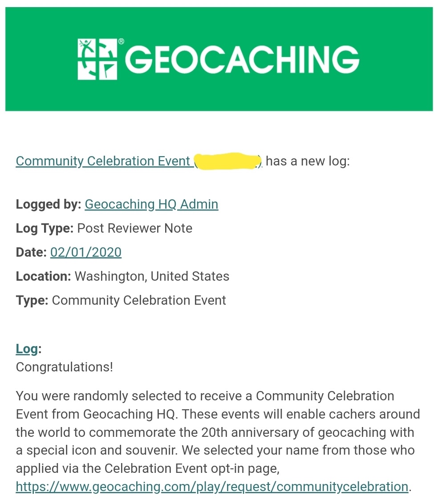Image resolution: width=438 pixels, height=504 pixels.
Task: Open the Community Celebration Event link
Action: coord(103,161)
